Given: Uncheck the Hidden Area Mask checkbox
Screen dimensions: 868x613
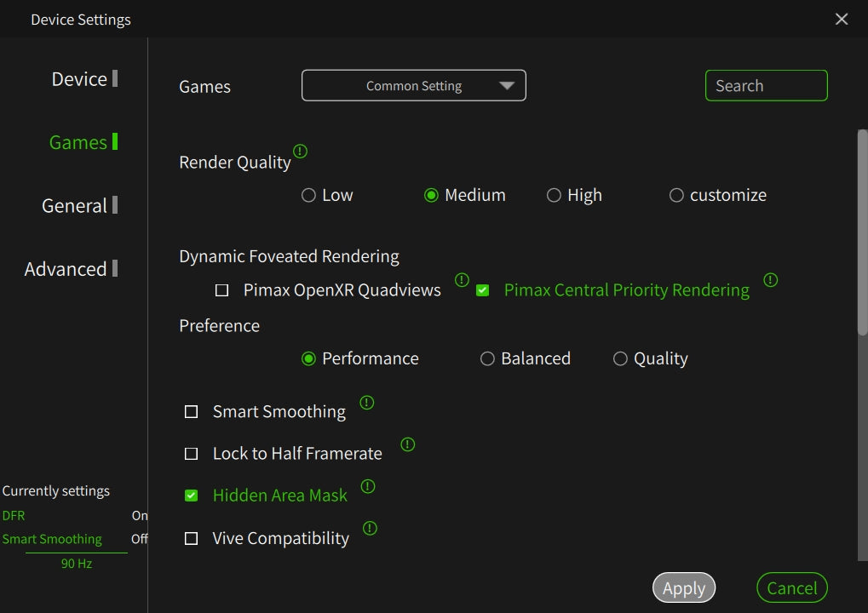Looking at the screenshot, I should tap(192, 496).
